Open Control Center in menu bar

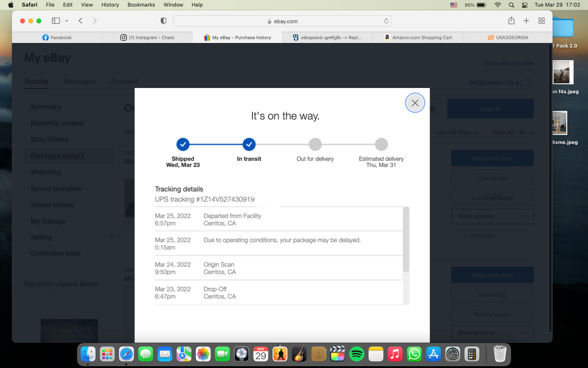pyautogui.click(x=525, y=5)
